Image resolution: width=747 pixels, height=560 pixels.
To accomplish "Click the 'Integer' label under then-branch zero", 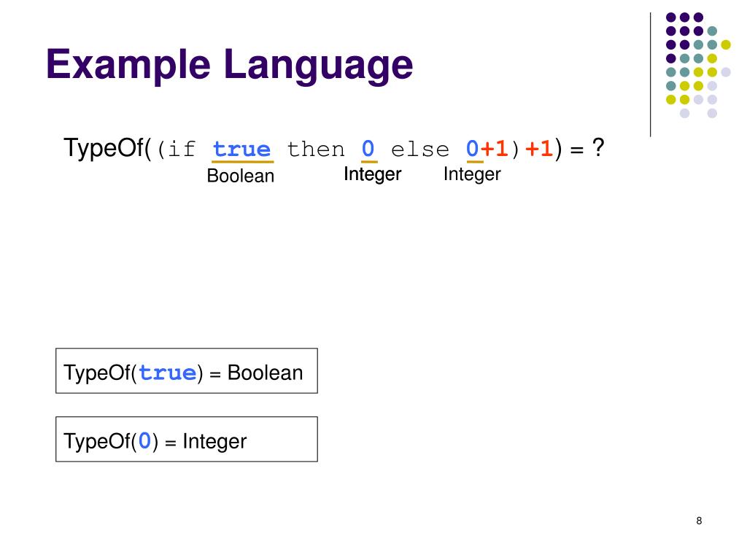I will coord(373,174).
